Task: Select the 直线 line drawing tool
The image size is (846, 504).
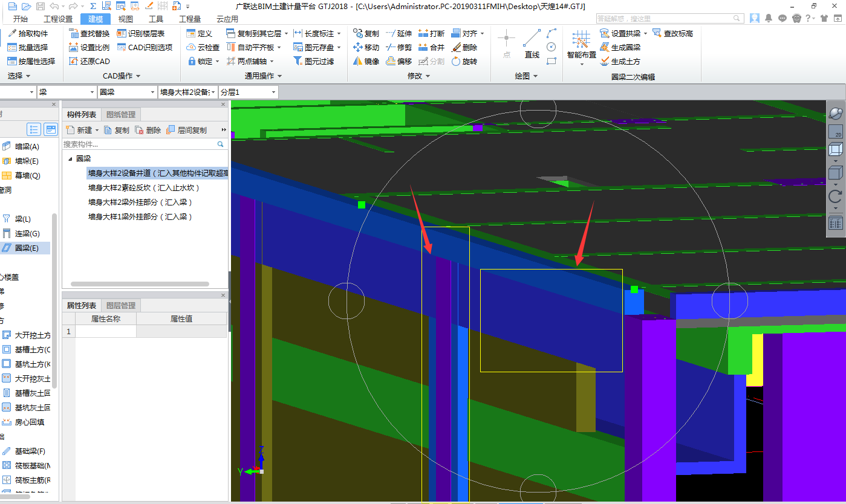Action: tap(532, 44)
